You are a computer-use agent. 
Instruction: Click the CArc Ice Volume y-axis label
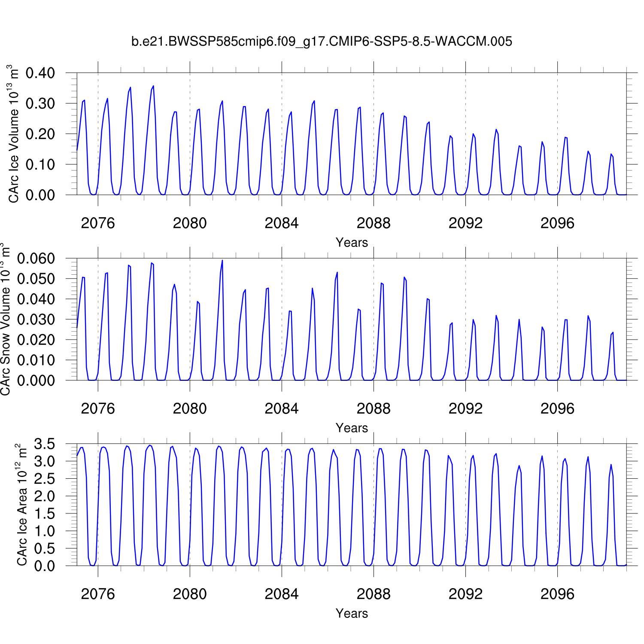(14, 134)
